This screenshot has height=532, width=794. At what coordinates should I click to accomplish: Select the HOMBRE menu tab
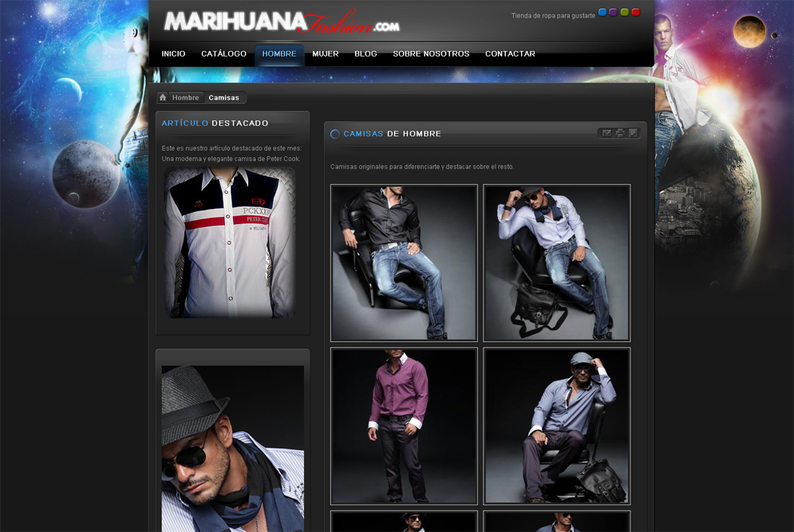click(x=279, y=55)
